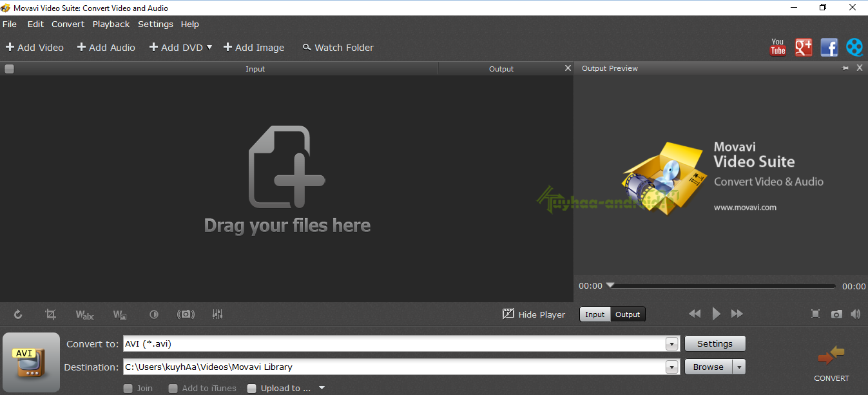Open the audio levels equalizer icon
Screen dimensions: 868x395
[218, 314]
